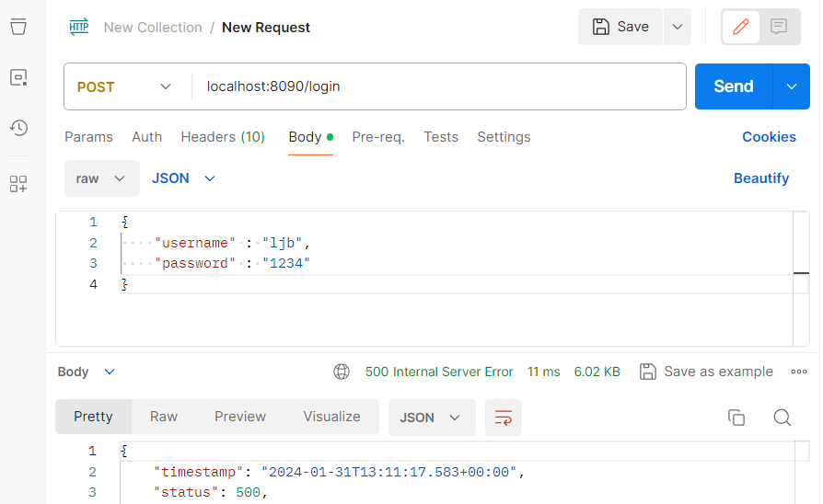Toggle response line wrap icon
The image size is (823, 504).
point(504,418)
